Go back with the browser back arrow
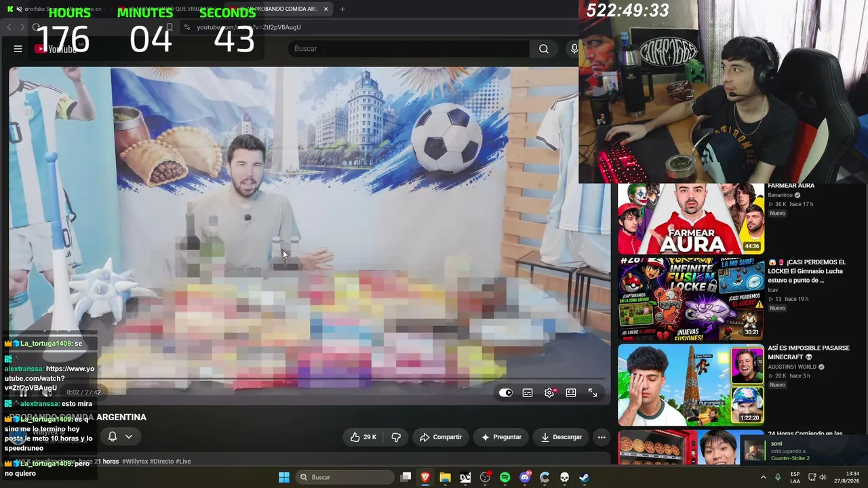Screen dimensions: 868x488 [9, 27]
